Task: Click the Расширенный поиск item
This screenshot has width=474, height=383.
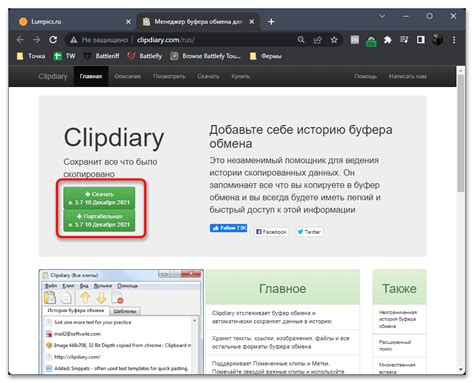Action: 399,345
